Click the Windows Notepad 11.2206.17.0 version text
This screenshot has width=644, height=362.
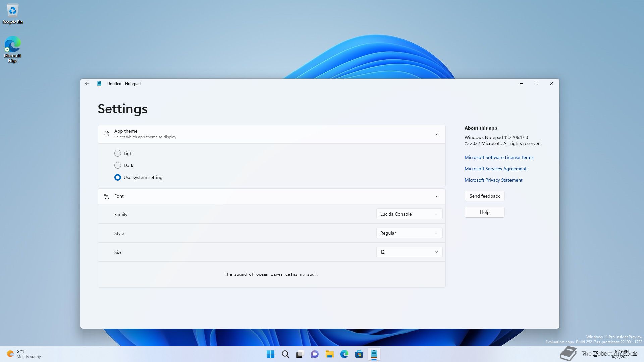pyautogui.click(x=496, y=137)
